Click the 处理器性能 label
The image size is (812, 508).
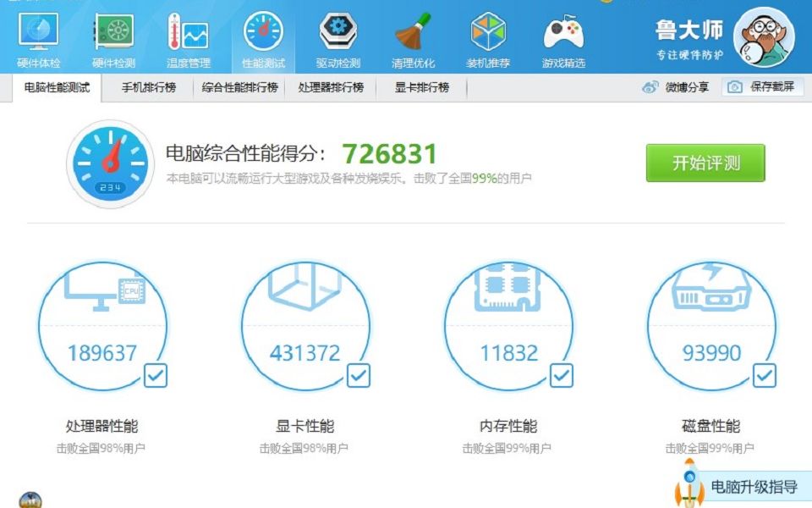click(101, 426)
